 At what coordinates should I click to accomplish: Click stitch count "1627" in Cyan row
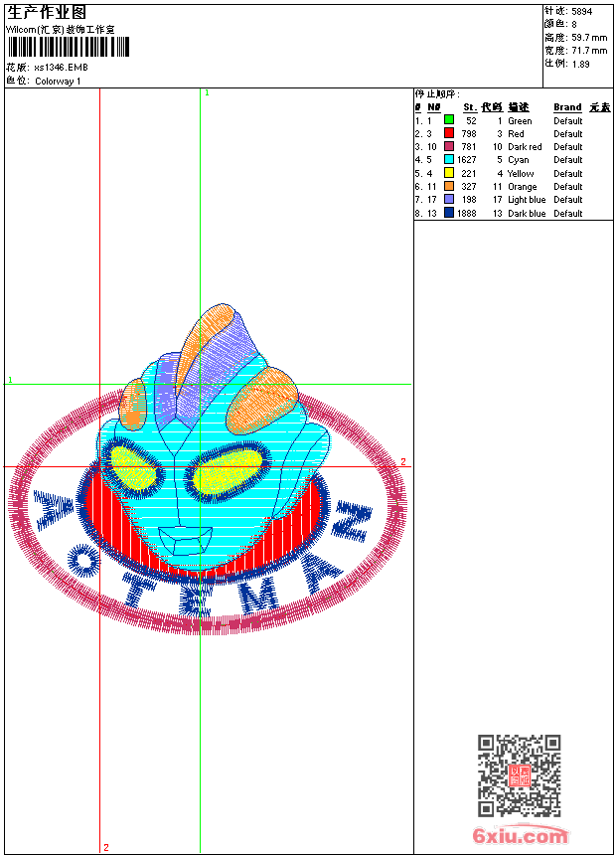(x=467, y=160)
